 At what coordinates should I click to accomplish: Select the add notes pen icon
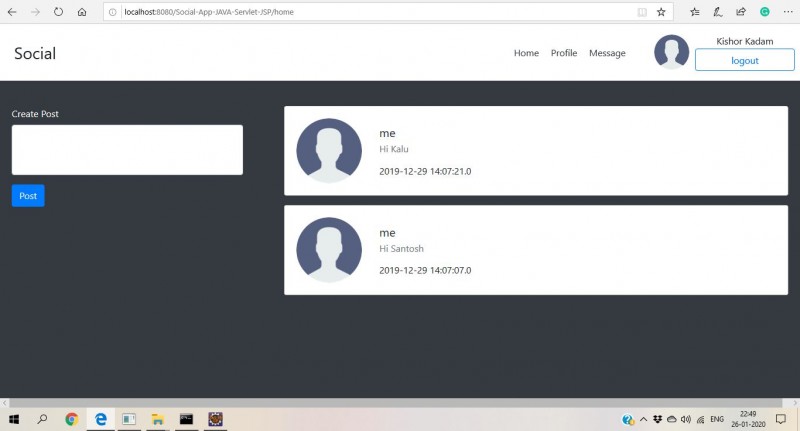click(717, 12)
